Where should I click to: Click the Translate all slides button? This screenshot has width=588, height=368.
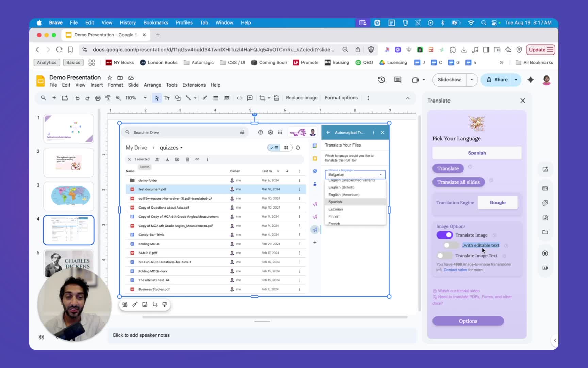[x=458, y=182]
